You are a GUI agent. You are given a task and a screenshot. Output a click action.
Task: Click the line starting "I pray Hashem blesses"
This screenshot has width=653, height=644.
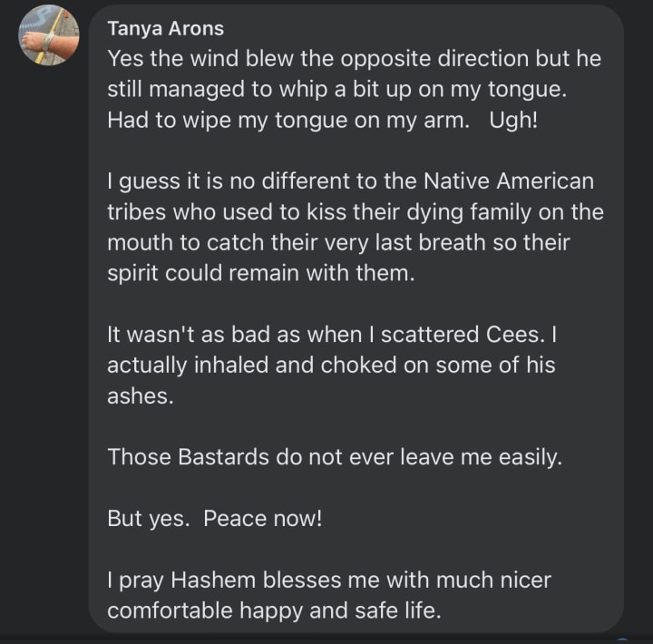(328, 579)
